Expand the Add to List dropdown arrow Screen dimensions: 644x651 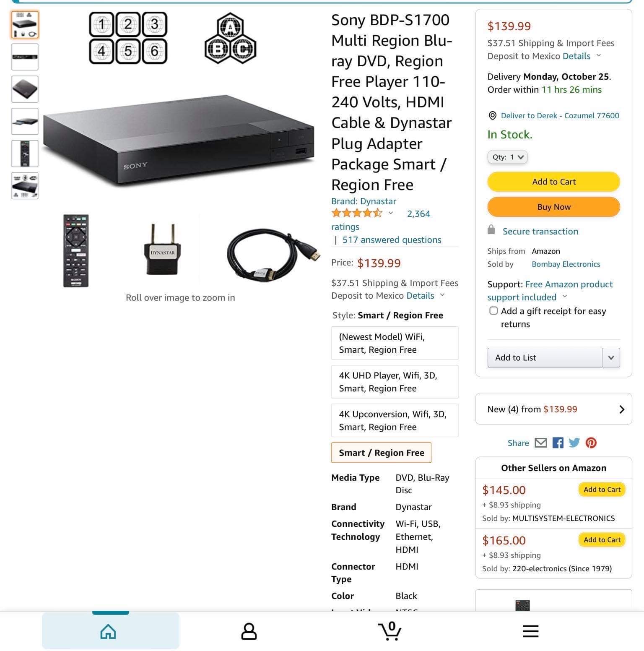[611, 358]
